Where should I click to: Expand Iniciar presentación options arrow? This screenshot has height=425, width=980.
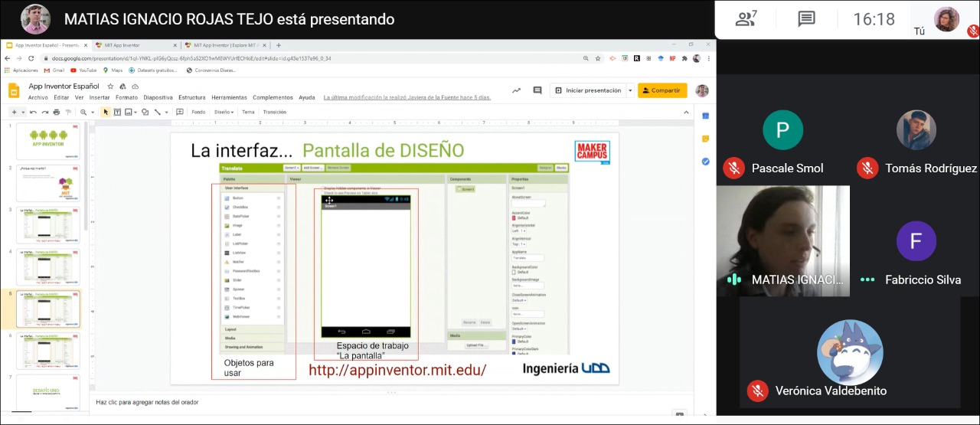[630, 90]
